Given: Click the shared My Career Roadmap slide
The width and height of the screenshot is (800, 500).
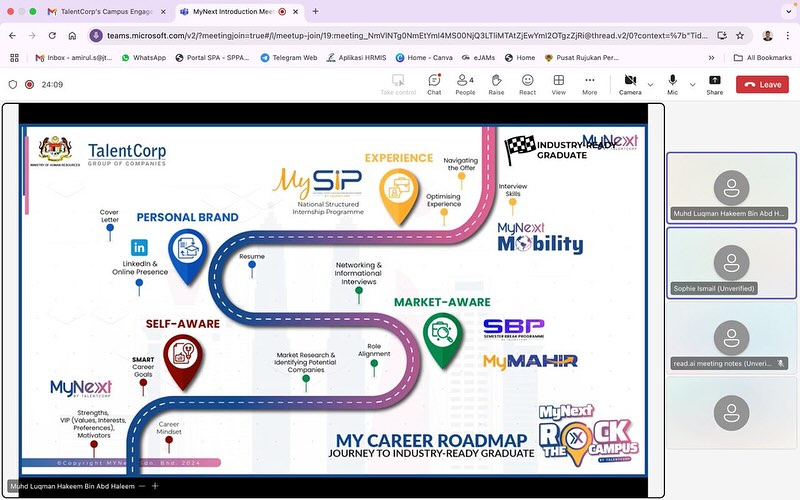Looking at the screenshot, I should 334,301.
